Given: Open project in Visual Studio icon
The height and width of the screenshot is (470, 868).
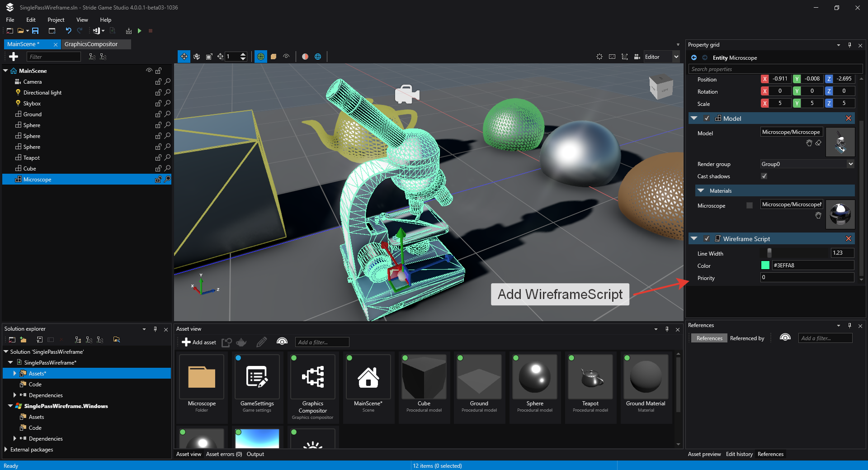Looking at the screenshot, I should 96,31.
